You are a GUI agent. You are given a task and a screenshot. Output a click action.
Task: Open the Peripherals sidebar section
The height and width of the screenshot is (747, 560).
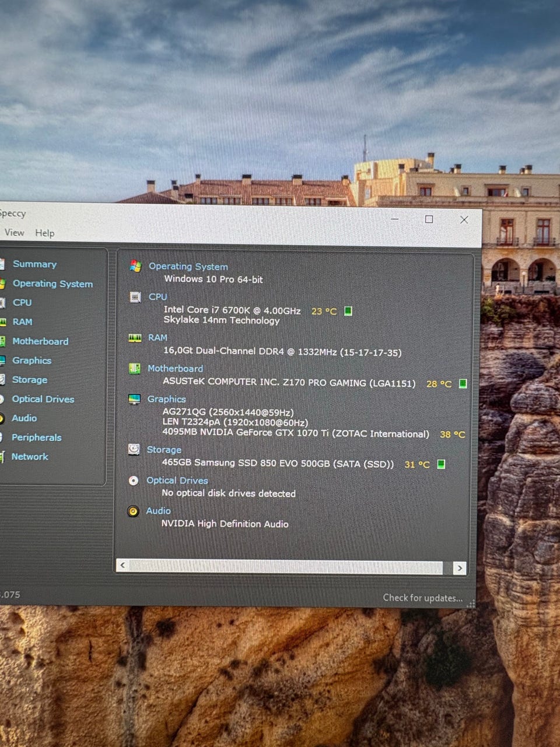click(36, 437)
